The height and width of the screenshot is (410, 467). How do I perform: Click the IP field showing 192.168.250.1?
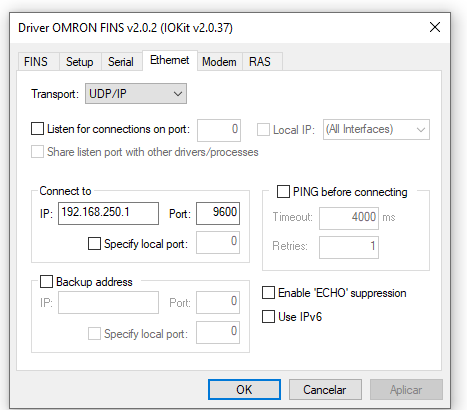108,213
